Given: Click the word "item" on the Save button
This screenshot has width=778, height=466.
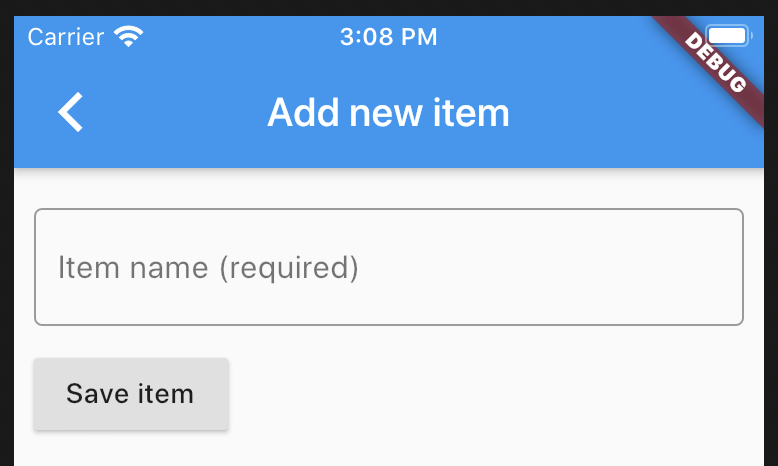Looking at the screenshot, I should pyautogui.click(x=168, y=394).
